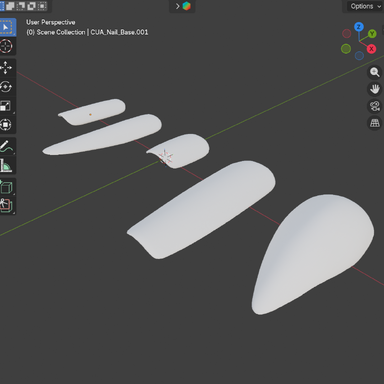Select the large almond-shaped nail mesh
The image size is (384, 384).
[x=312, y=253]
